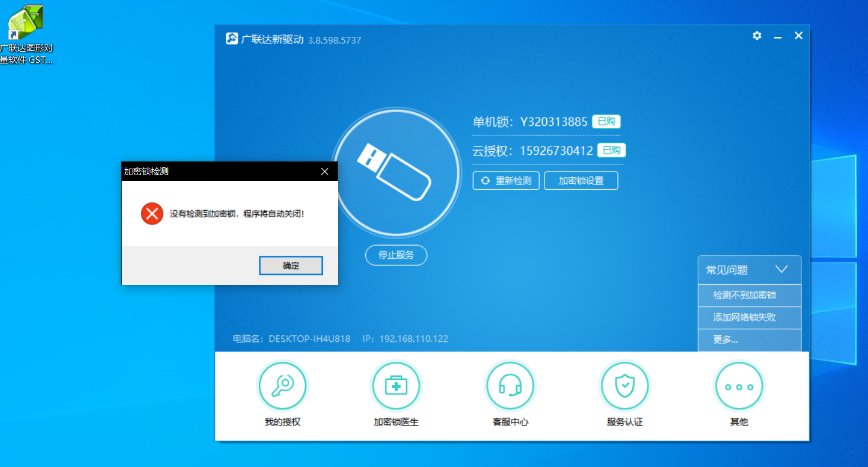Click the 已购 badge beside 单机锁
Screen dimensions: 868x467
pyautogui.click(x=606, y=122)
